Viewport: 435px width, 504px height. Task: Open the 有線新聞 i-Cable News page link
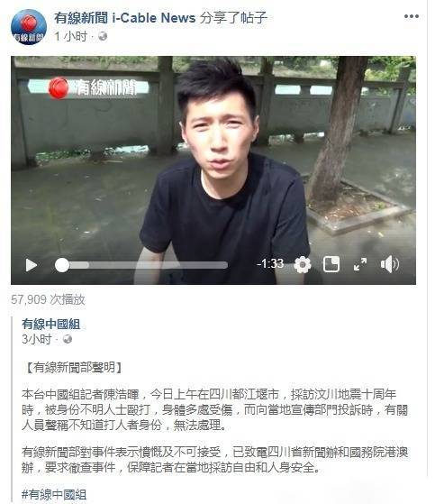tap(124, 18)
